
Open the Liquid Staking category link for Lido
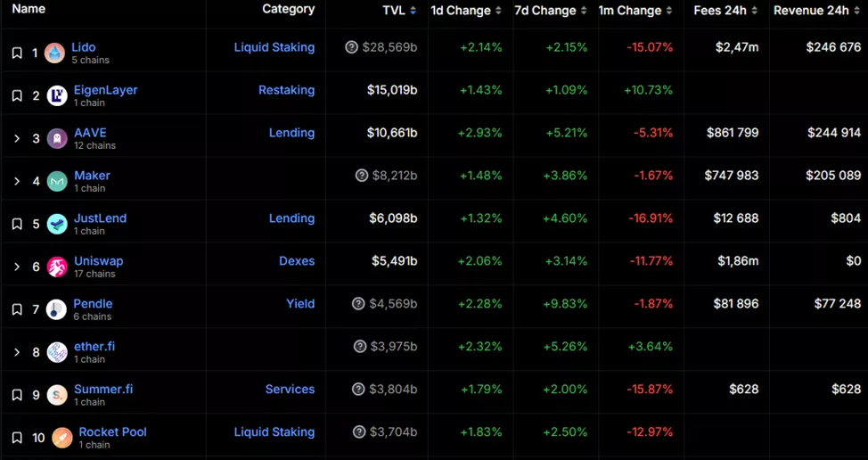[274, 47]
